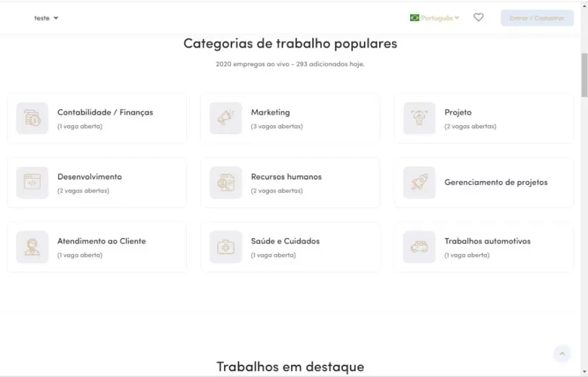
Task: Click the Projeto lightbulb icon
Action: click(x=419, y=118)
